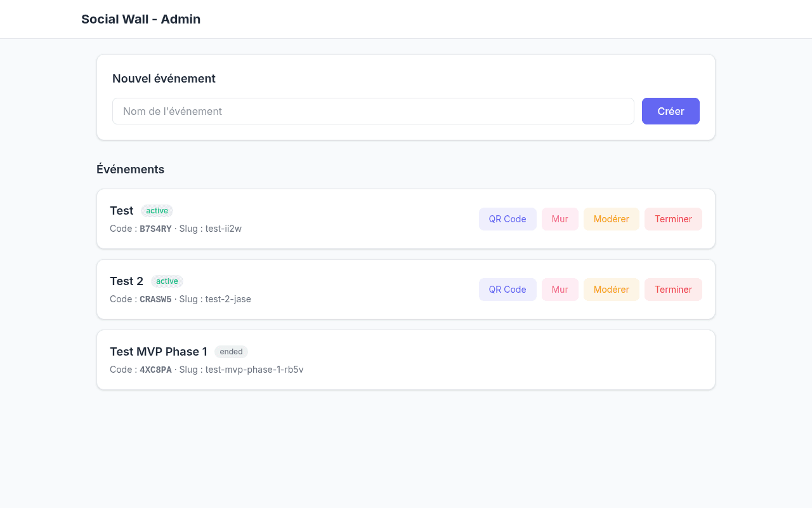Image resolution: width=812 pixels, height=508 pixels.
Task: Click the active badge next to Test 2
Action: [x=167, y=281]
